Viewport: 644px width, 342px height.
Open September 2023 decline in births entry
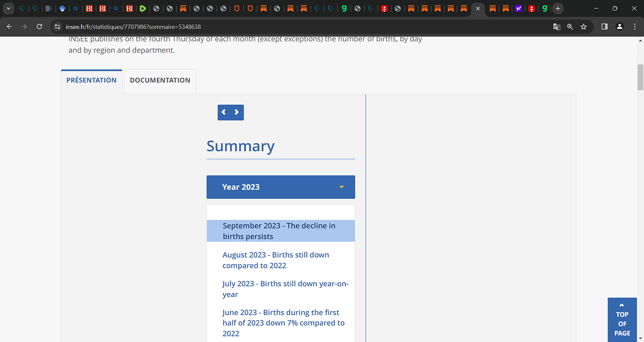click(281, 231)
